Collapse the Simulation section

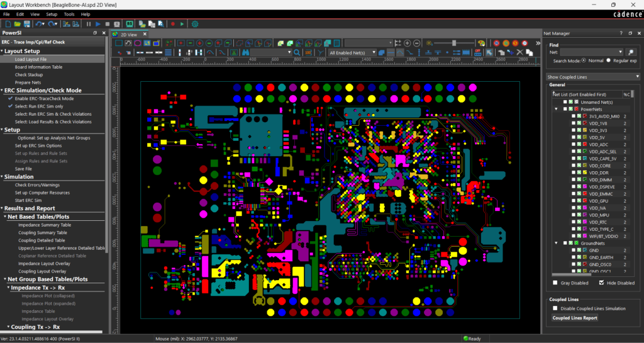[x=2, y=177]
